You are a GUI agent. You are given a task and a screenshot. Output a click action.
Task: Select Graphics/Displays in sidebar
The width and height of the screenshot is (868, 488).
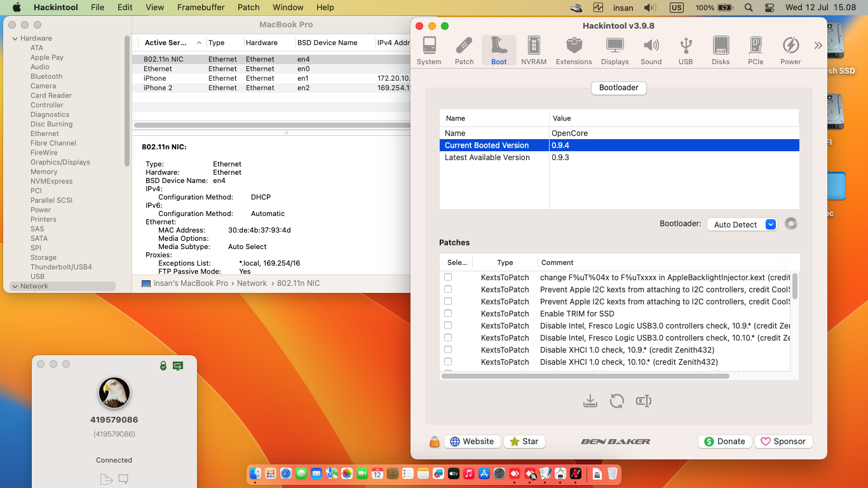pyautogui.click(x=60, y=162)
